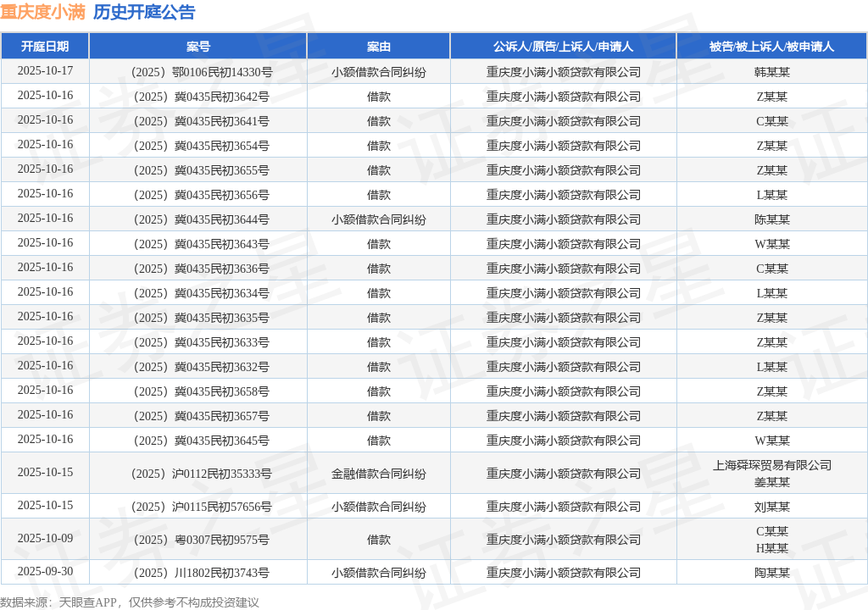868x610 pixels.
Task: Click defendant C某某 in the 3641 row
Action: (x=771, y=121)
